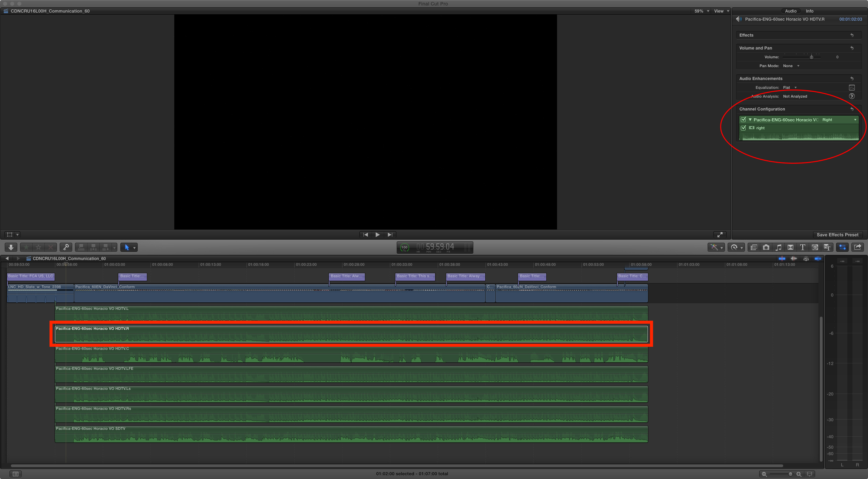Select the arrow Select tool
Image resolution: width=868 pixels, height=479 pixels.
click(x=127, y=247)
